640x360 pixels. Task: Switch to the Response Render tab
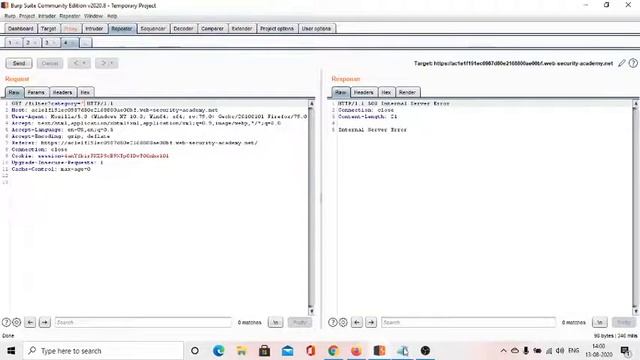pos(407,92)
